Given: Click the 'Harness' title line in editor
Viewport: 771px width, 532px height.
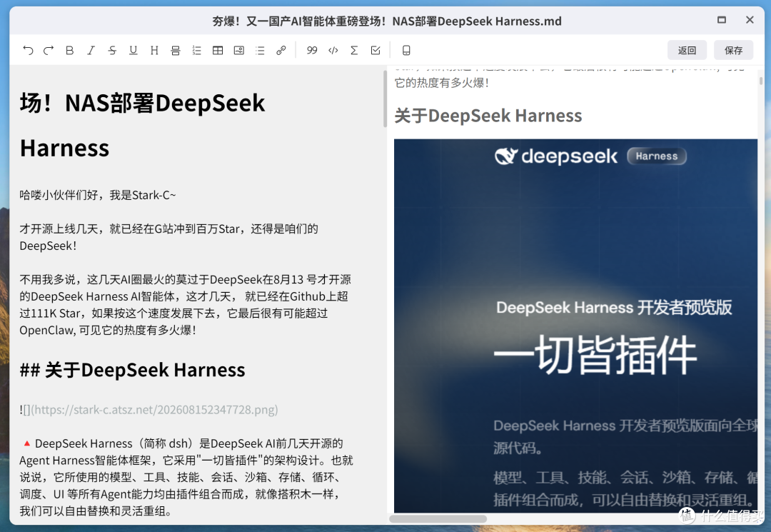Looking at the screenshot, I should click(x=64, y=148).
